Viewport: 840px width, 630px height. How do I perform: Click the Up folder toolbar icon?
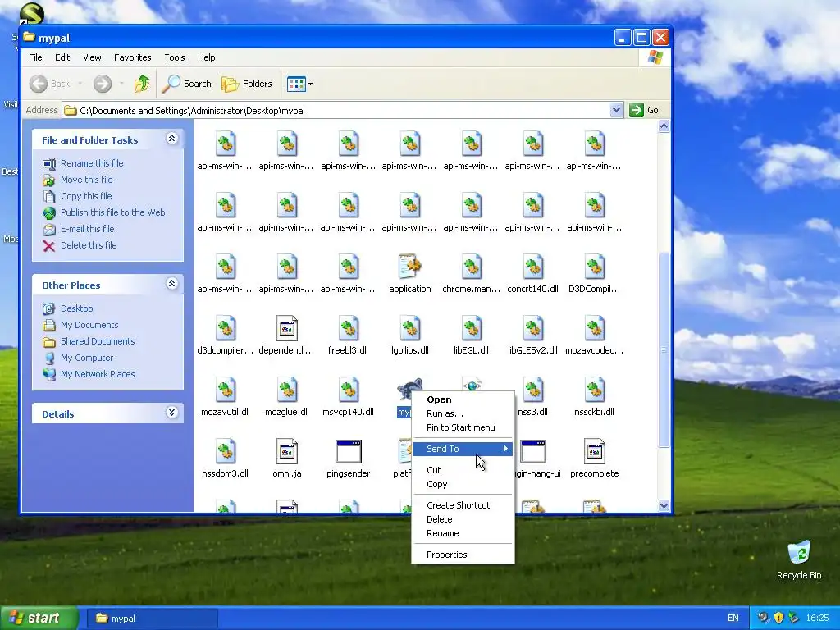point(142,84)
